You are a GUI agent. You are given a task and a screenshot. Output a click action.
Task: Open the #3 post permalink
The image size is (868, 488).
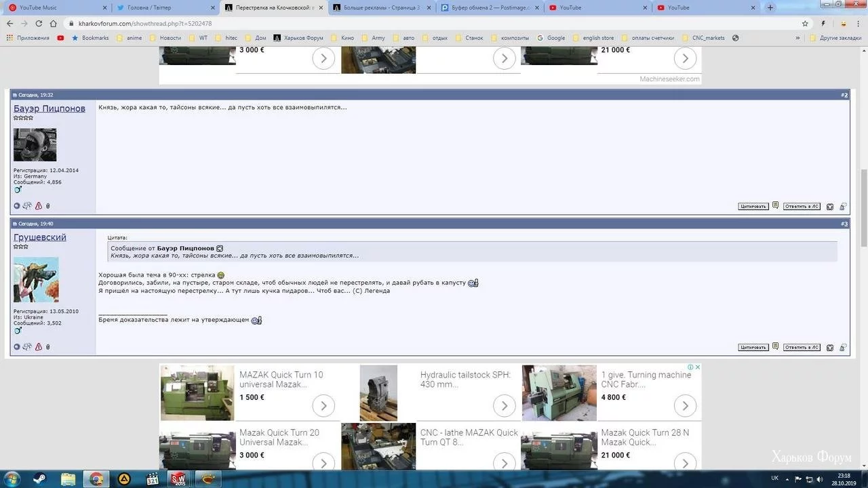tap(844, 224)
